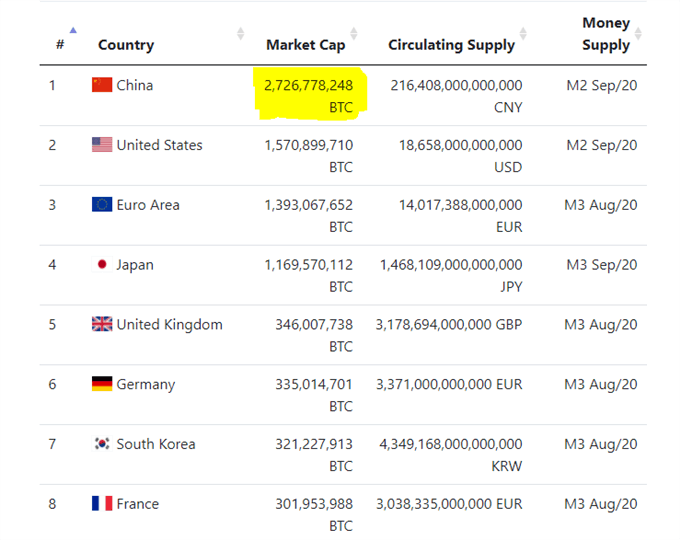The width and height of the screenshot is (680, 540).
Task: Sort by Country column arrows
Action: pyautogui.click(x=240, y=33)
